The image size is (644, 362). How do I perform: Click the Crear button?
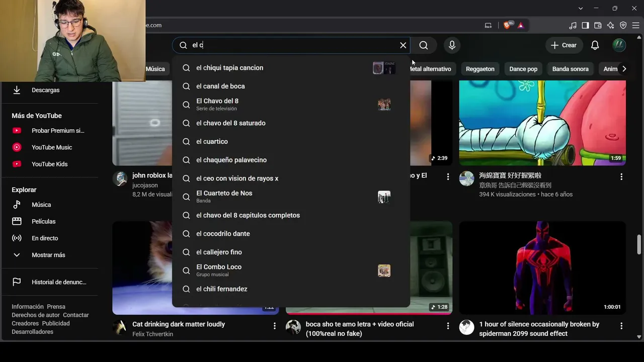point(564,45)
